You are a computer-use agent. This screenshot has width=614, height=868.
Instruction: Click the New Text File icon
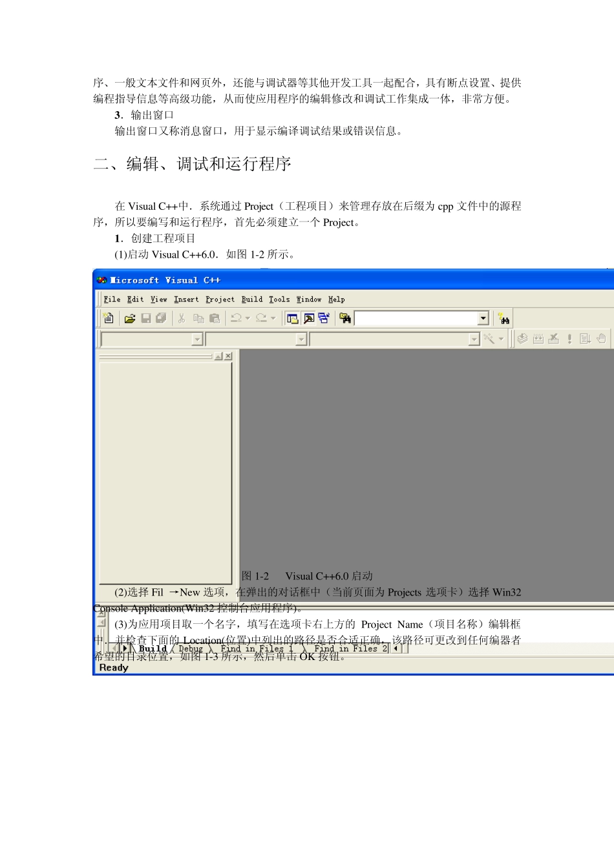click(109, 318)
